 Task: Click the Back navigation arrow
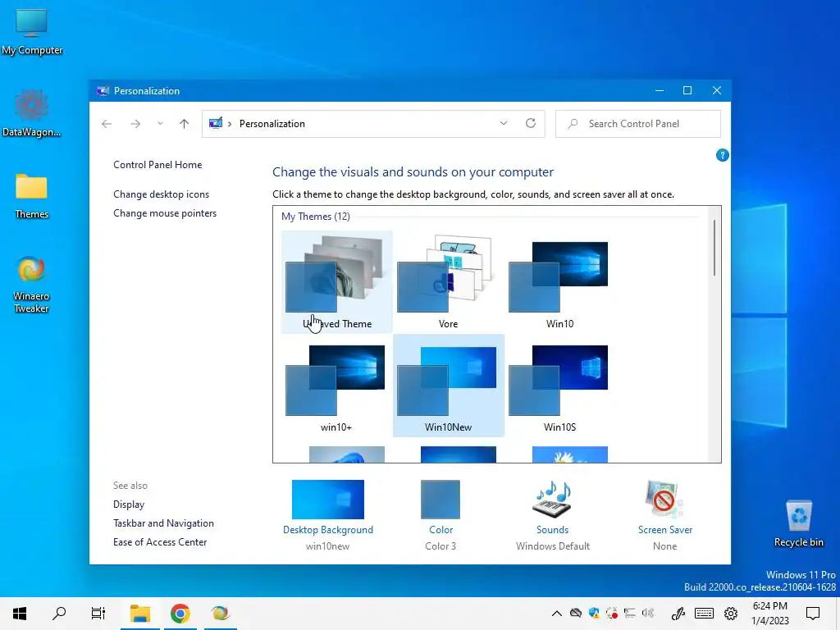(x=107, y=124)
